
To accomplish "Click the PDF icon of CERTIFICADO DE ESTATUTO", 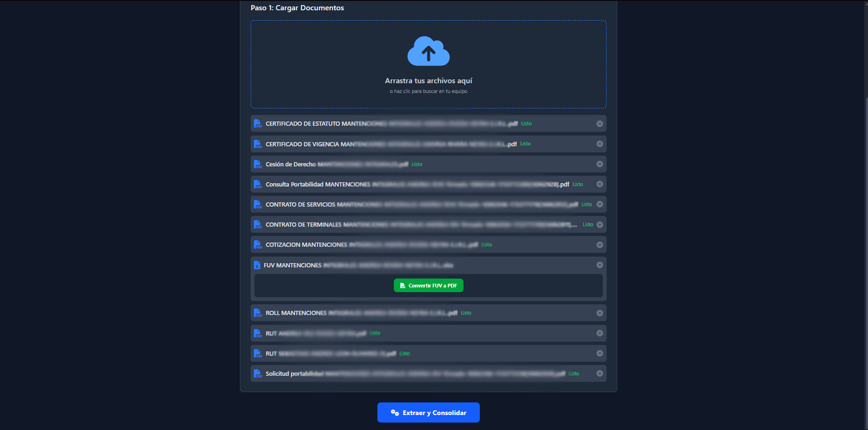I will pyautogui.click(x=258, y=124).
